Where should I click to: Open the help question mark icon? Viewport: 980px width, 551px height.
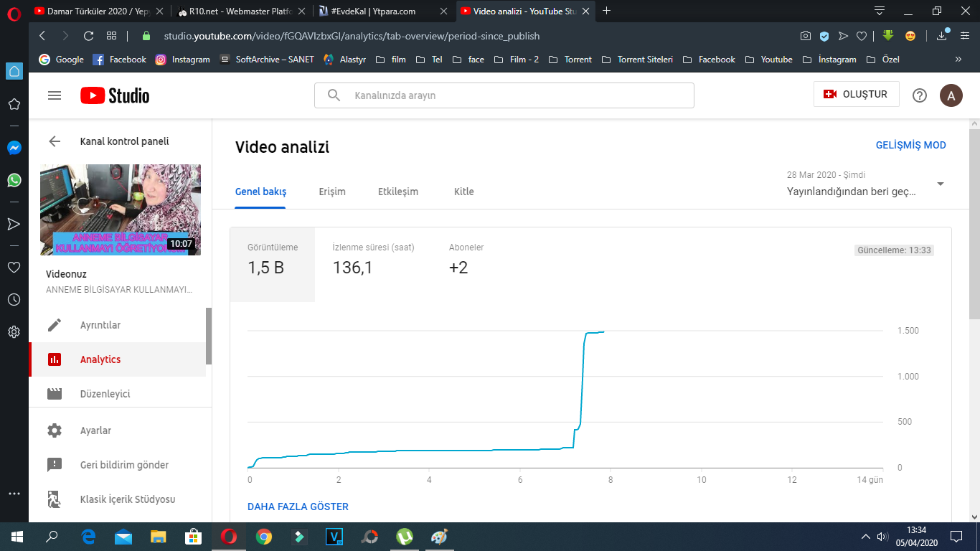point(920,95)
